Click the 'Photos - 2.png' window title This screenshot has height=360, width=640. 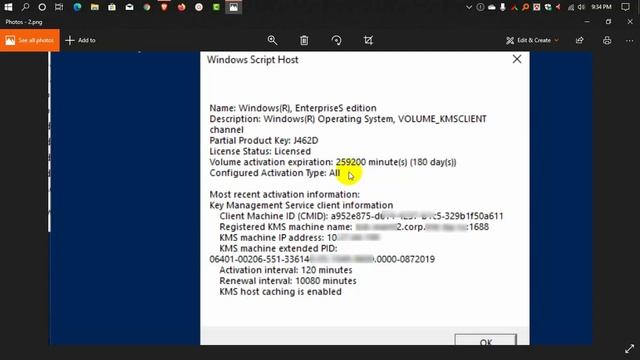point(24,22)
